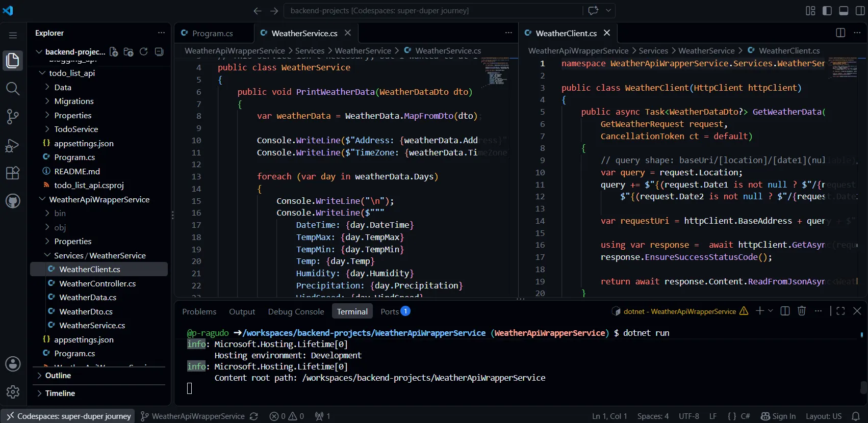Maximize the terminal panel size
868x423 pixels.
tap(840, 311)
